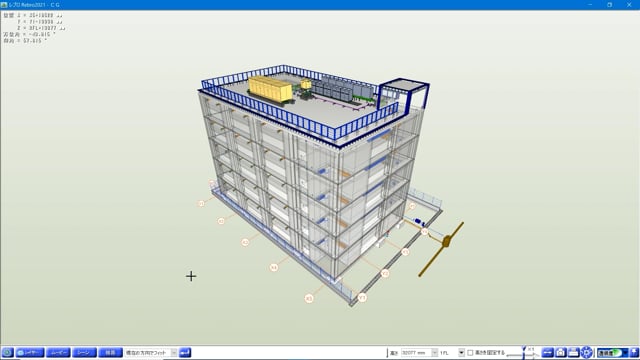Restore down the Rebro2021 CG window
Viewport: 640px width, 360px height.
click(609, 4)
